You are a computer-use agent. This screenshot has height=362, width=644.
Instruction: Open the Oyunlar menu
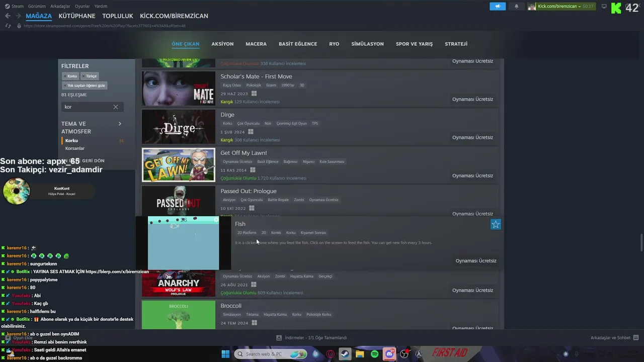point(83,7)
